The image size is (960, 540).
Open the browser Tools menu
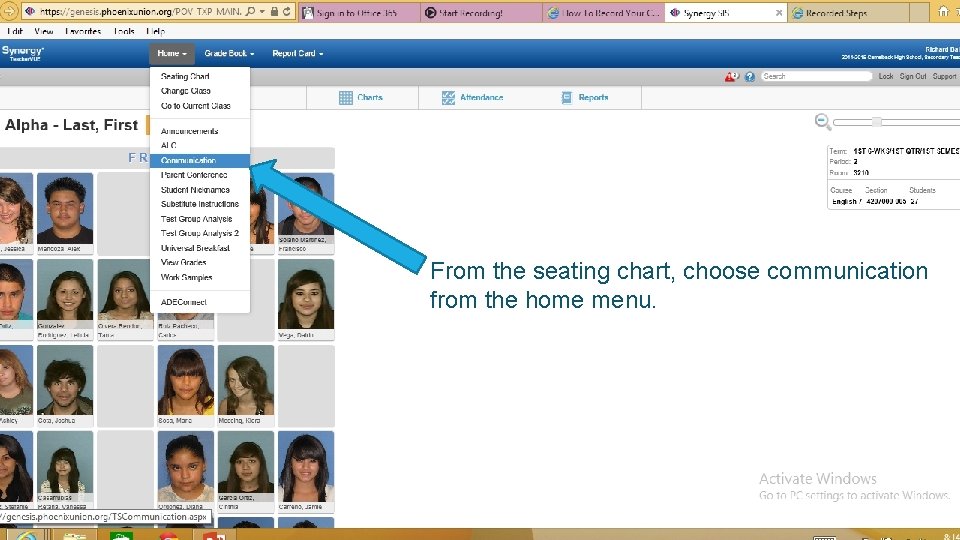tap(124, 31)
